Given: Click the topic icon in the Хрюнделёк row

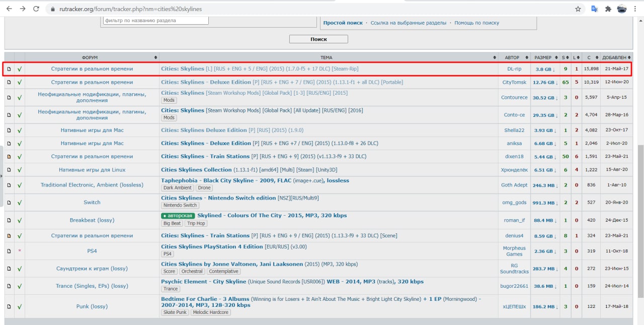Looking at the screenshot, I should pos(9,170).
